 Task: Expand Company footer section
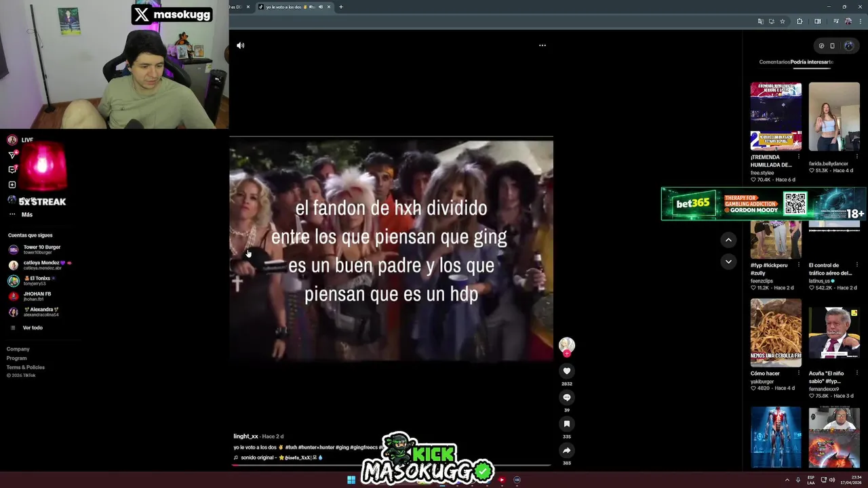pos(18,349)
